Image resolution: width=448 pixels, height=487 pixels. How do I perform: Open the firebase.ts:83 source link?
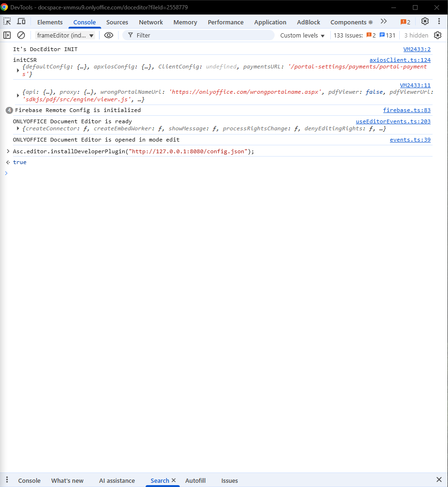(407, 110)
